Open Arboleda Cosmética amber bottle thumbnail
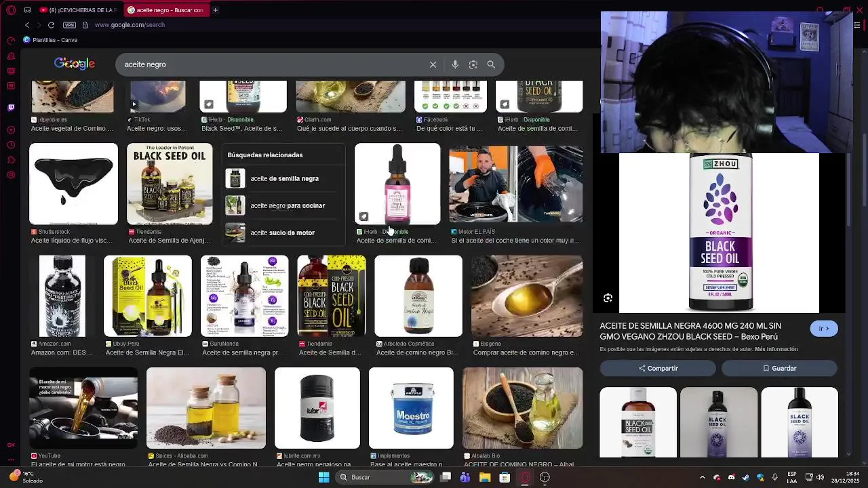 tap(418, 296)
